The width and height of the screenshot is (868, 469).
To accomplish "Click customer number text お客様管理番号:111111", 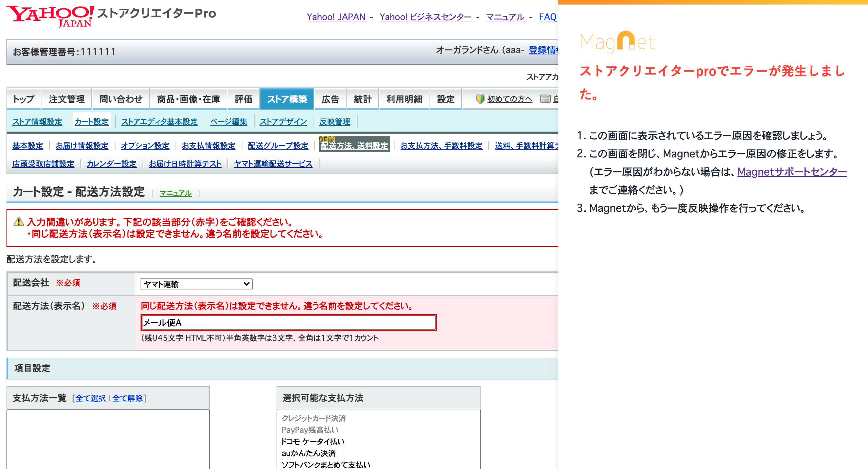I will [64, 52].
